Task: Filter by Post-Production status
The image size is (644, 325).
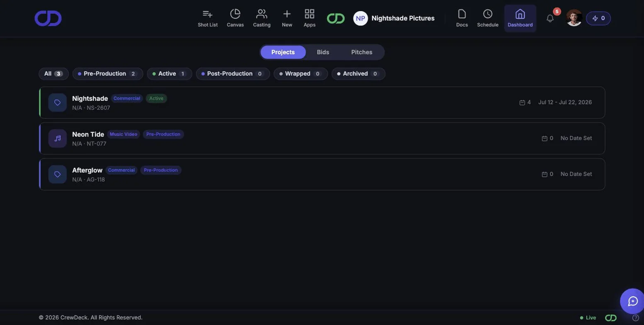Action: click(x=233, y=74)
